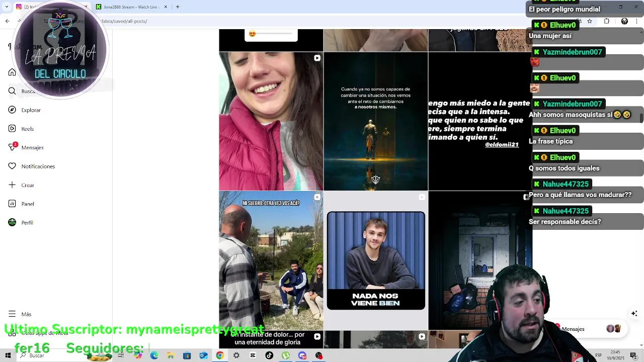644x362 pixels.
Task: Go to the Explorar page
Action: tap(24, 110)
